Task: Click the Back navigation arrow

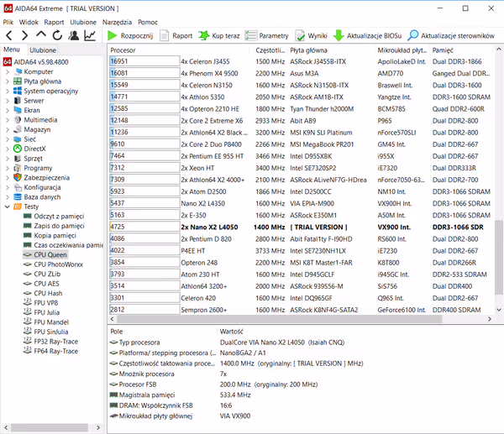Action: [9, 36]
